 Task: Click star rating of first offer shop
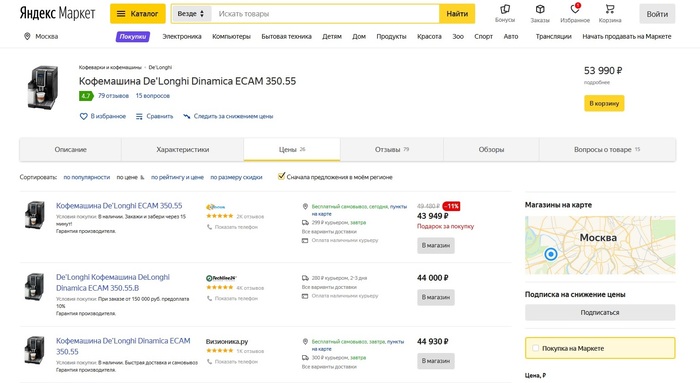pyautogui.click(x=220, y=216)
